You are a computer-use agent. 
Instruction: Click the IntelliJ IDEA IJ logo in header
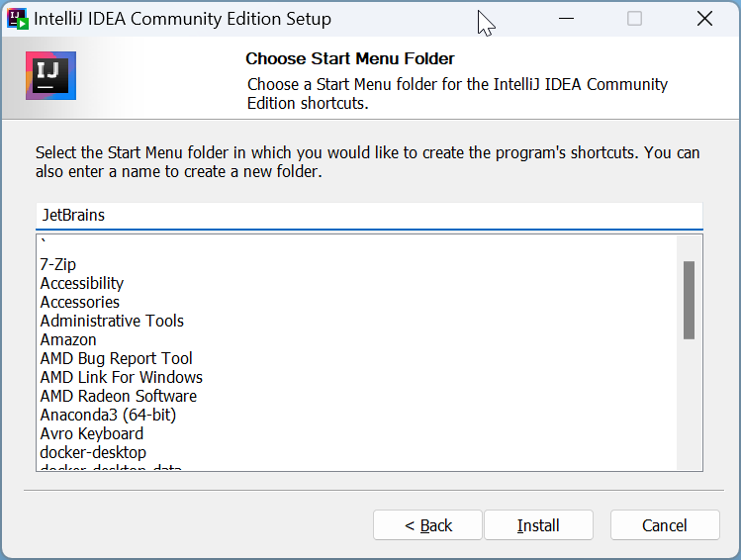[x=51, y=75]
